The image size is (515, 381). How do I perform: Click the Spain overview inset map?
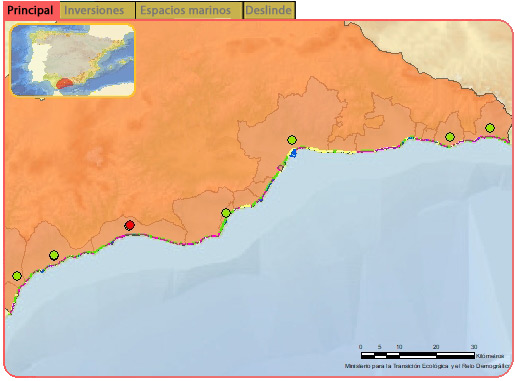tap(72, 60)
